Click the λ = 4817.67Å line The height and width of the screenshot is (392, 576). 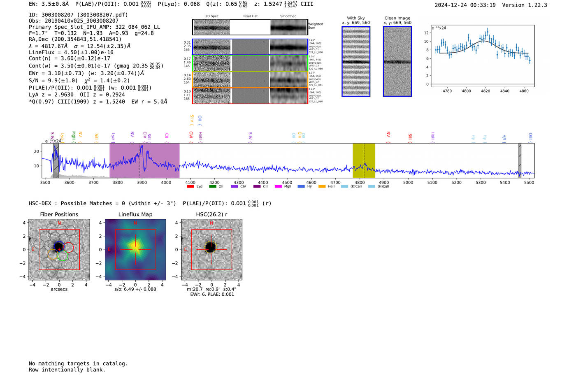click(x=79, y=46)
